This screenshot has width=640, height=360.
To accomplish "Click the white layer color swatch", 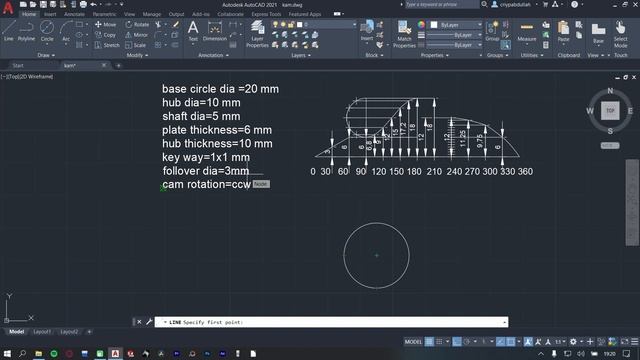I will pyautogui.click(x=300, y=24).
